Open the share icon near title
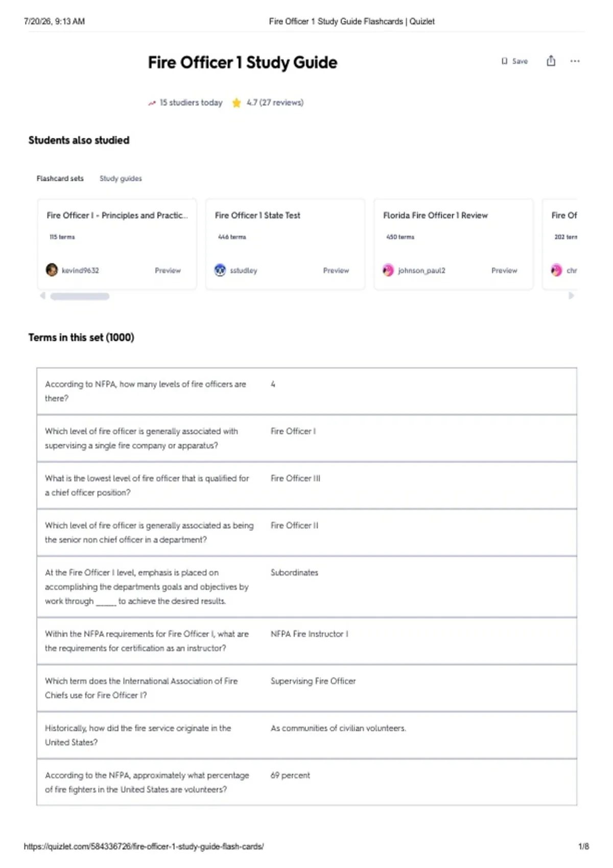The width and height of the screenshot is (613, 868). (551, 61)
